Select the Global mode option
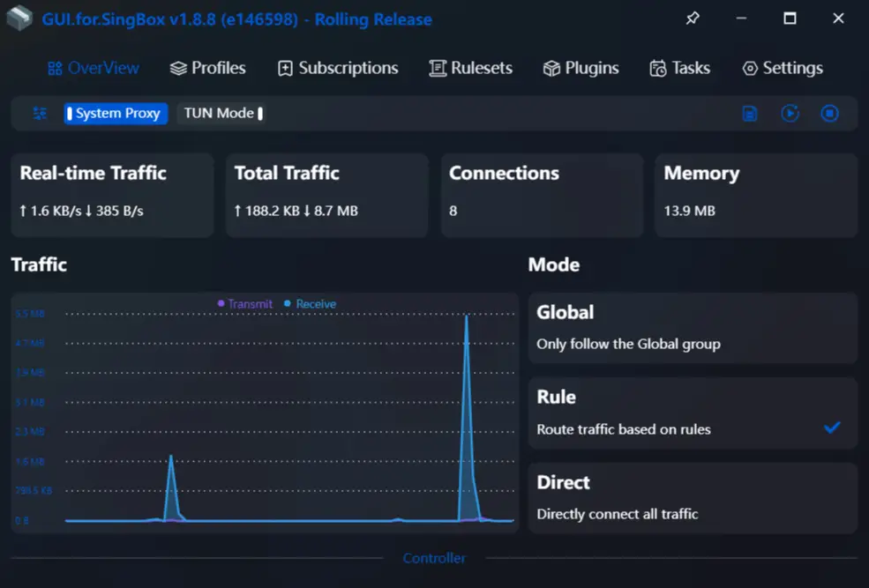 (x=693, y=328)
